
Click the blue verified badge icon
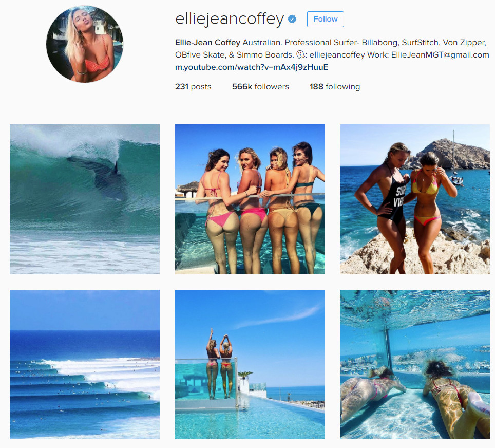coord(292,20)
